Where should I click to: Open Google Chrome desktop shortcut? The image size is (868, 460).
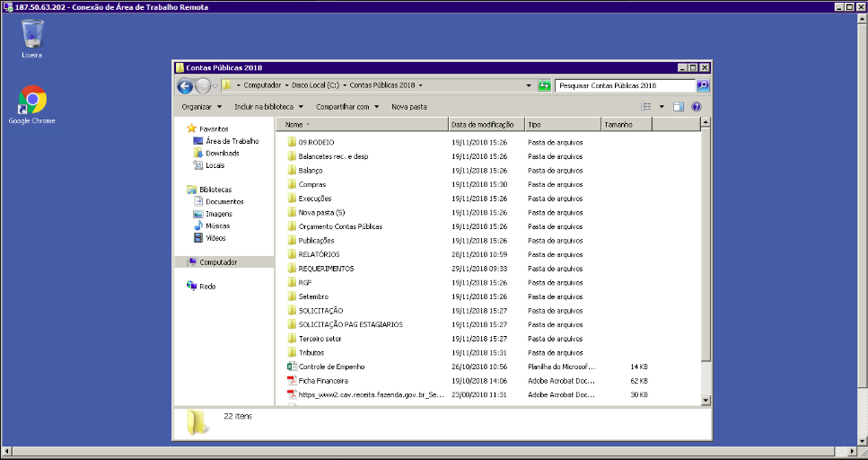coord(32,101)
